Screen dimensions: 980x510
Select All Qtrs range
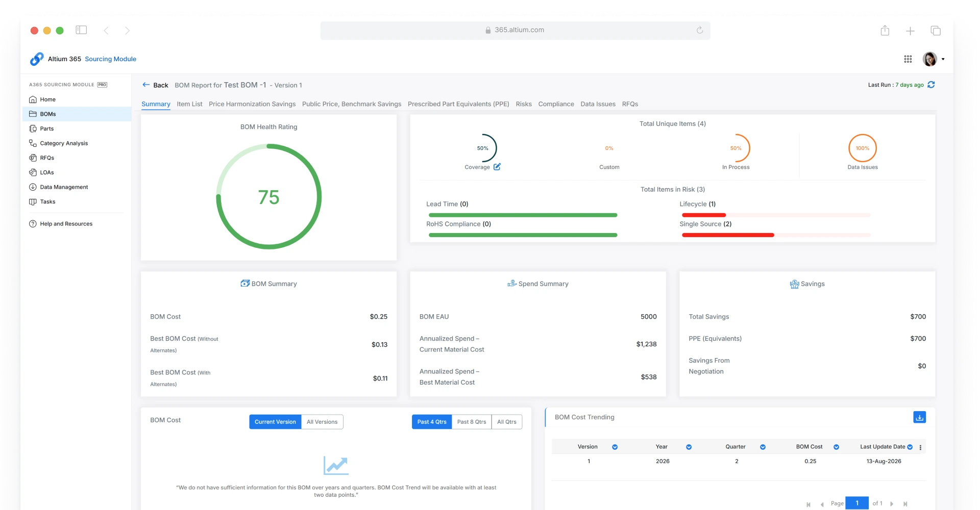point(507,422)
